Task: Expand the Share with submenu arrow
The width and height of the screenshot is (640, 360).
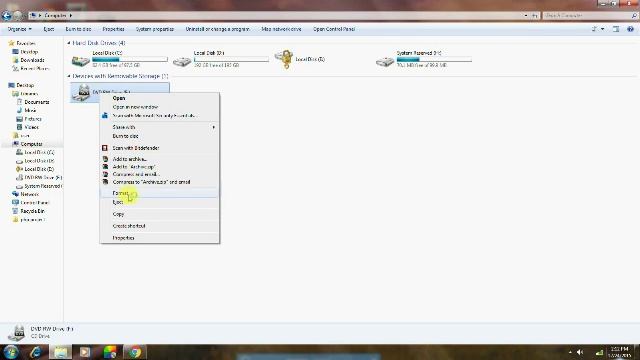Action: pyautogui.click(x=213, y=127)
